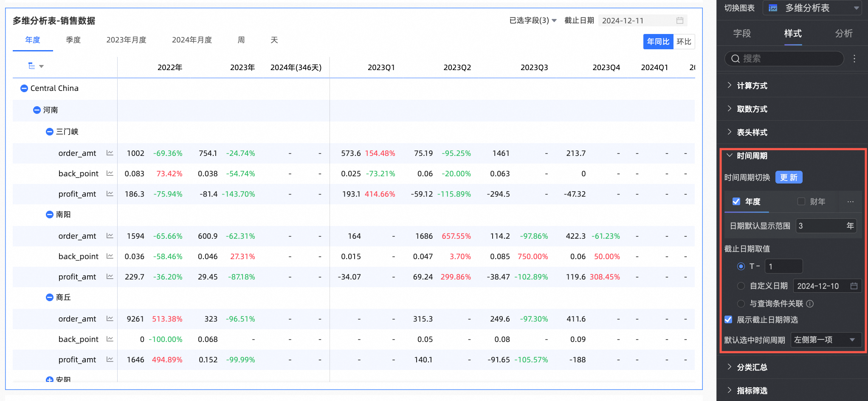Select the 与查询条件关联 radio option

741,304
